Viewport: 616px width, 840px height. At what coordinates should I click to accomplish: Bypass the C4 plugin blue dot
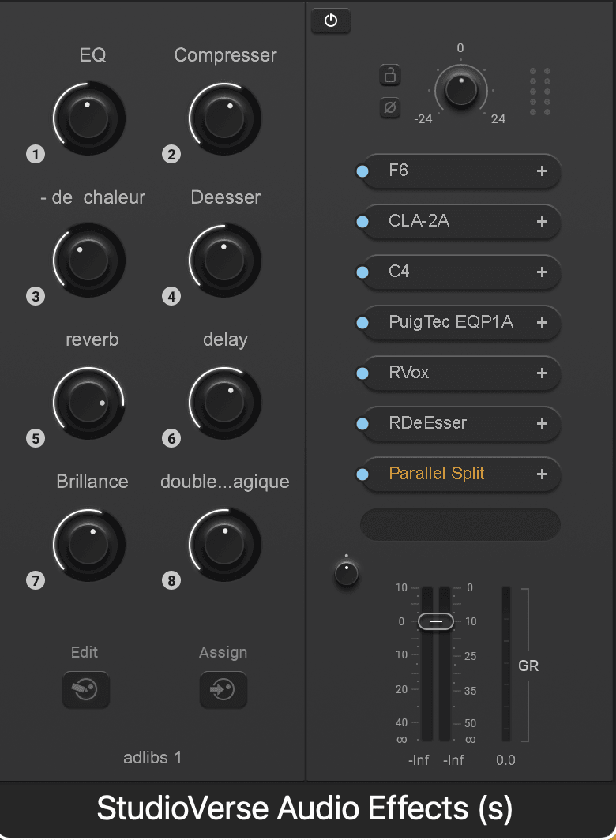pyautogui.click(x=362, y=272)
